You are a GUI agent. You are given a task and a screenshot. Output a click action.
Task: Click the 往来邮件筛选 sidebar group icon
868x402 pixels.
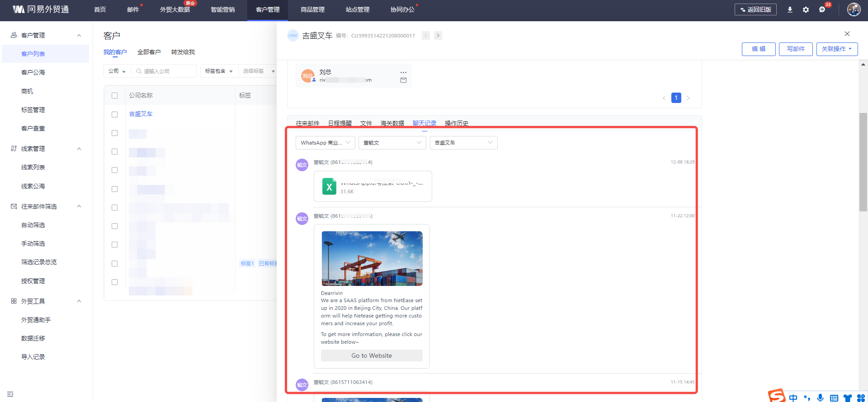14,206
